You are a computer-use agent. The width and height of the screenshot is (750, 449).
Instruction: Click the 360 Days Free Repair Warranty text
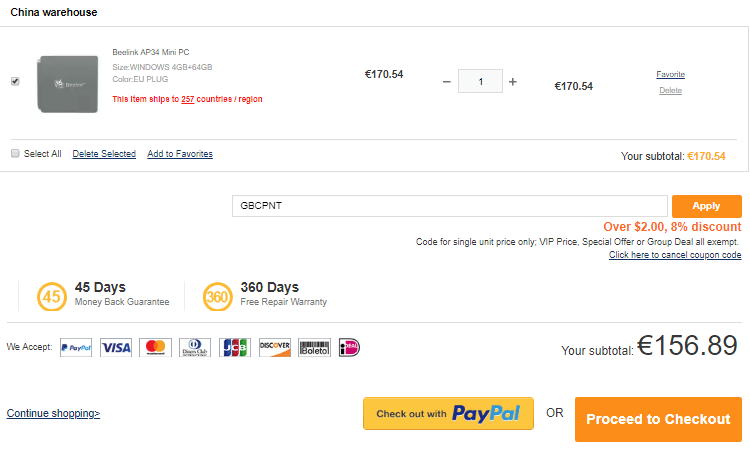point(284,294)
